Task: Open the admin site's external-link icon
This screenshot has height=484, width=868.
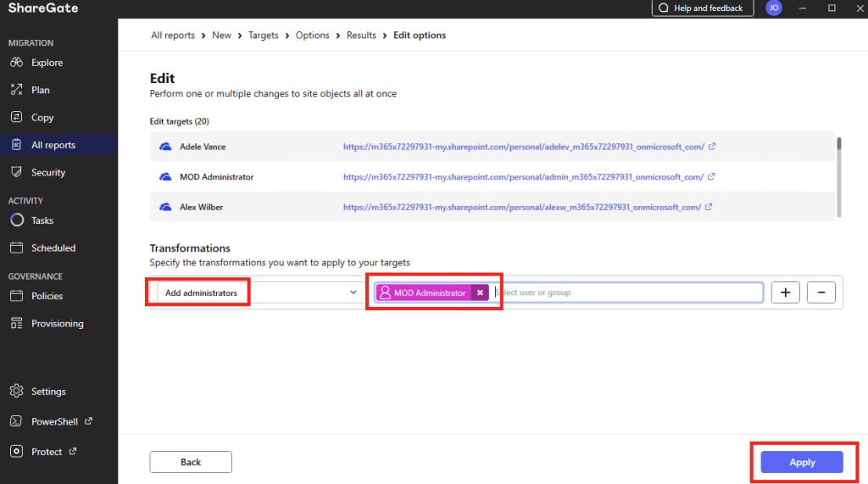Action: pos(711,176)
